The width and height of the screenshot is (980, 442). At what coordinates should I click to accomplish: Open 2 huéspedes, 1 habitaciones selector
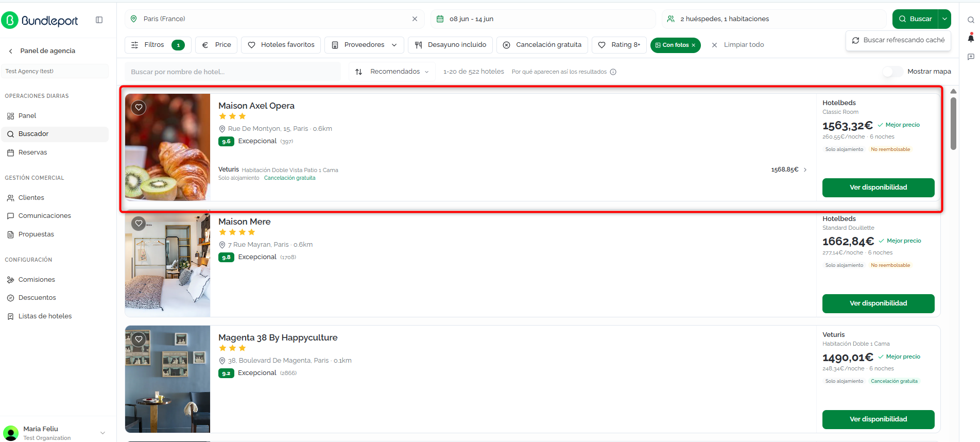click(x=774, y=19)
